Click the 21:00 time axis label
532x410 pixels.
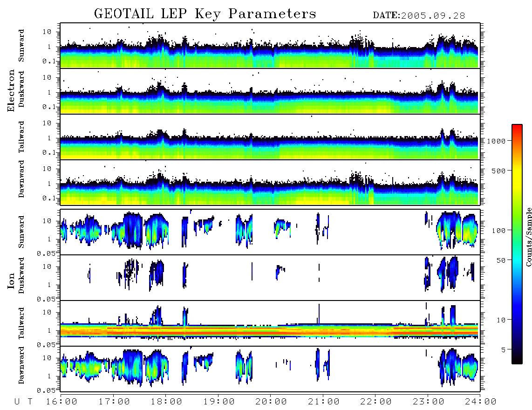(x=324, y=402)
